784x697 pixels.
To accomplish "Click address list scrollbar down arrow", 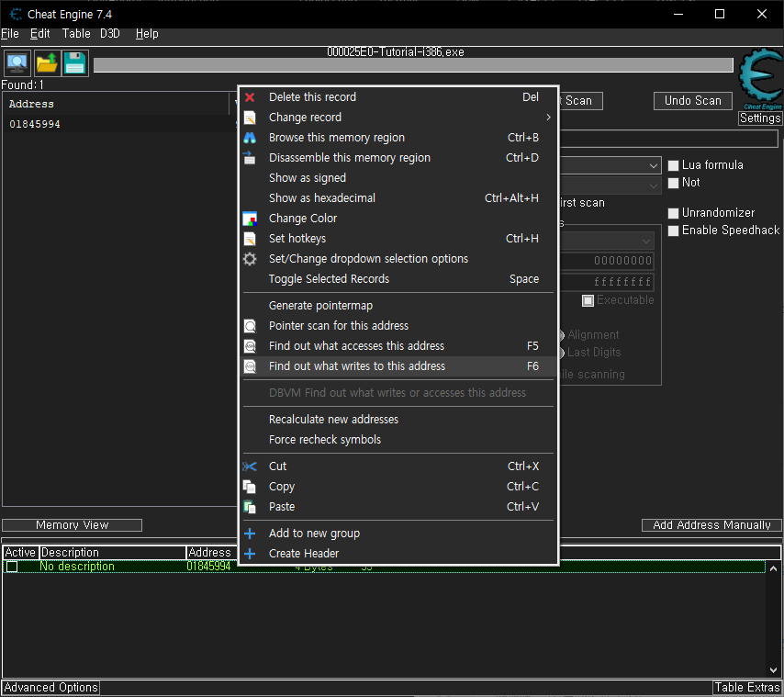I will pos(773,670).
